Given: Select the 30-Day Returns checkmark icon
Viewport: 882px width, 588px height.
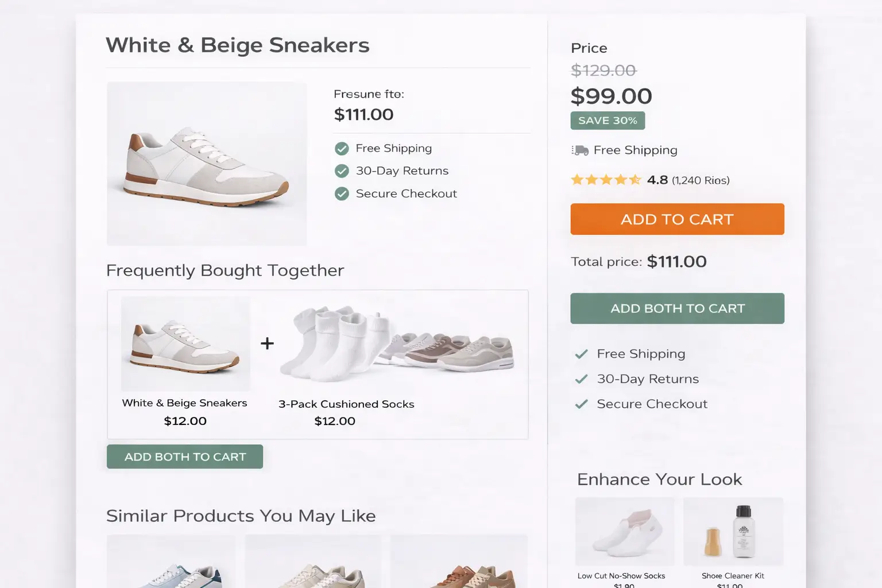Looking at the screenshot, I should tap(342, 171).
